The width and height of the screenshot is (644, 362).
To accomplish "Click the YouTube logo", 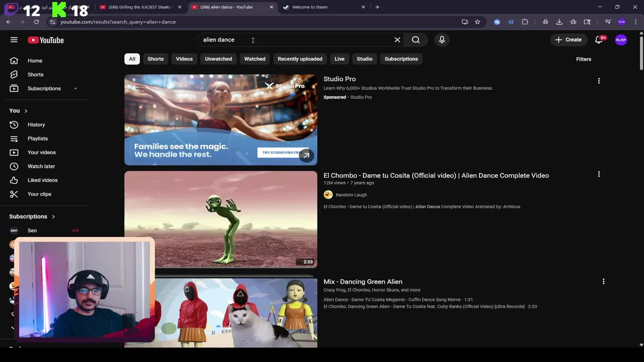I will click(x=46, y=40).
